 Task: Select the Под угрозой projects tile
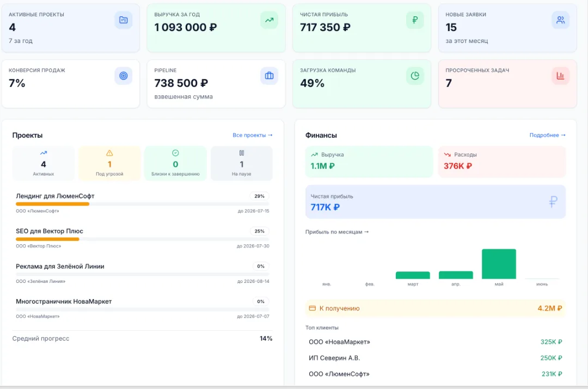[109, 163]
